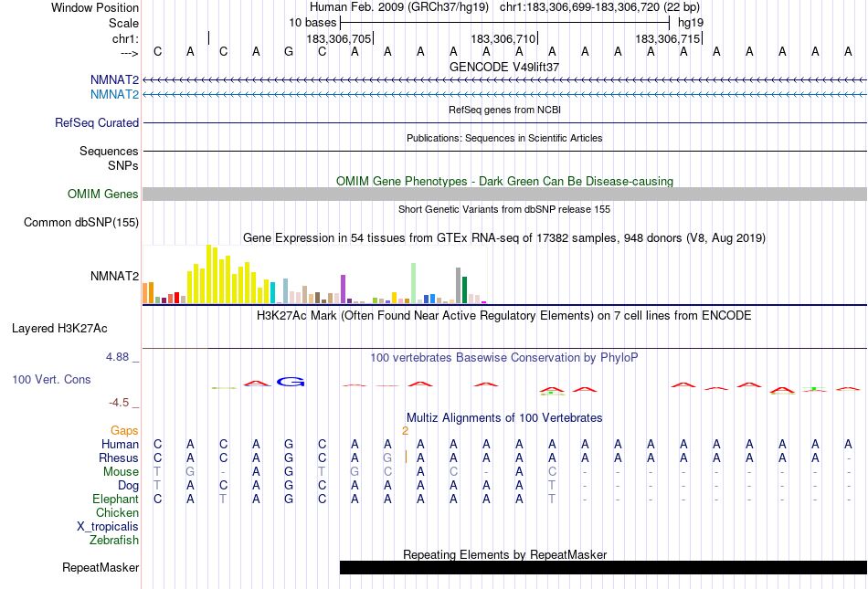Click the 'Sequences' track label
Image resolution: width=868 pixels, height=589 pixels.
point(109,151)
